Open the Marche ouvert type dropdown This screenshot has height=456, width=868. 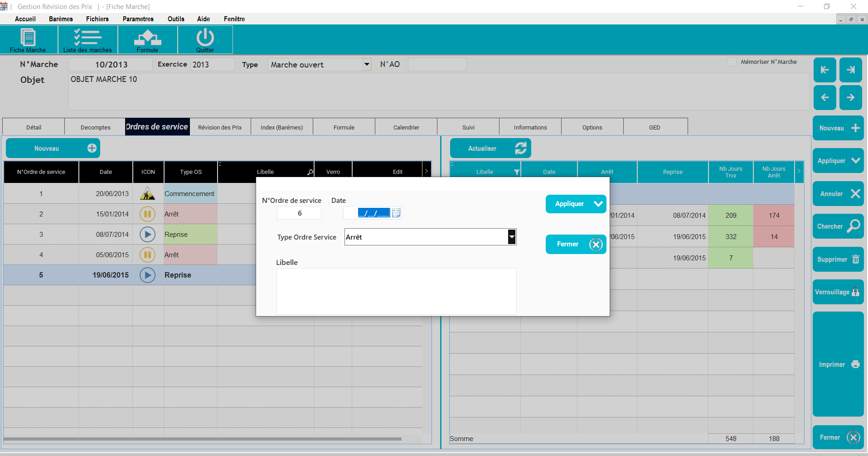pos(367,65)
